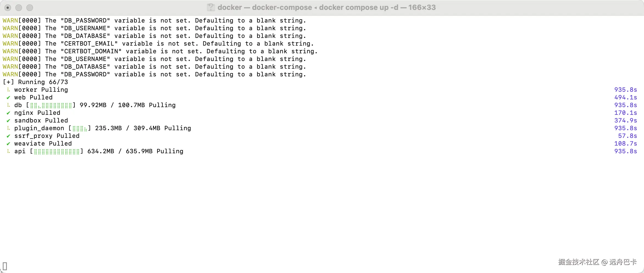Click the green checkmark beside nginx Pulled
This screenshot has height=273, width=644.
(x=9, y=113)
